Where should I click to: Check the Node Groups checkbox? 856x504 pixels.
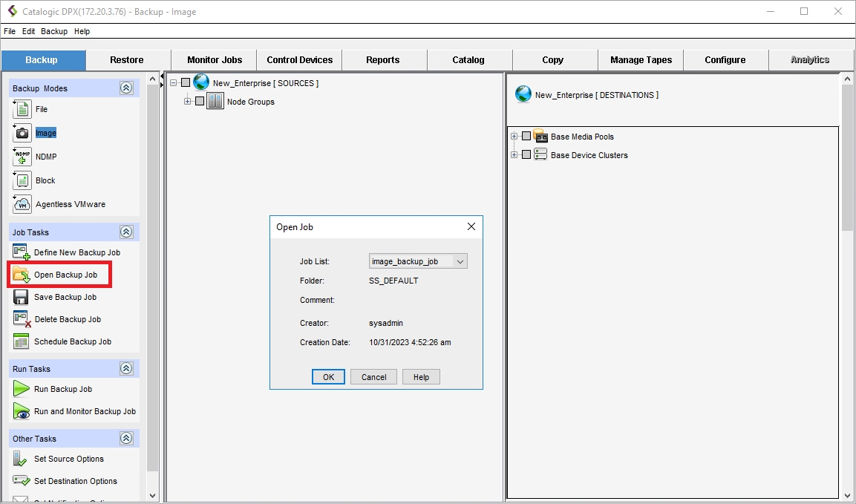pos(199,102)
